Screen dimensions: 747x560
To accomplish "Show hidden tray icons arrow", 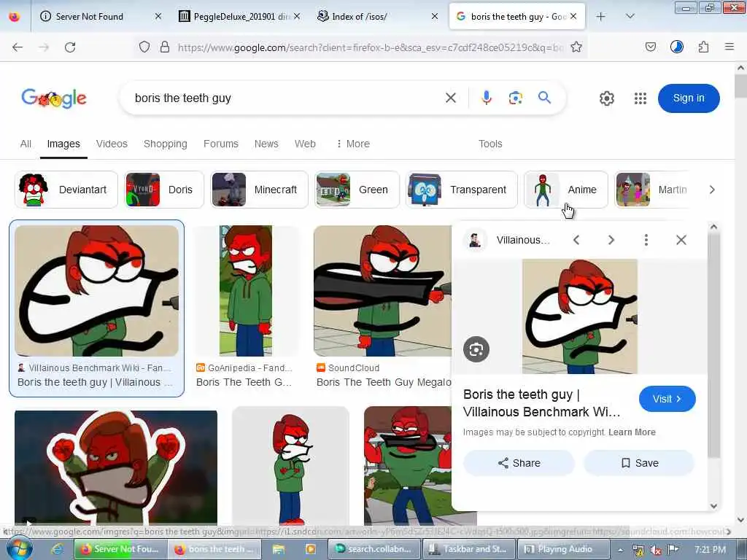I will (621, 550).
